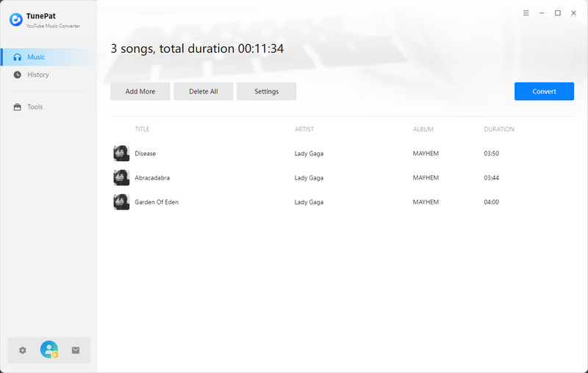
Task: Click the TunePat logo icon
Action: [15, 20]
